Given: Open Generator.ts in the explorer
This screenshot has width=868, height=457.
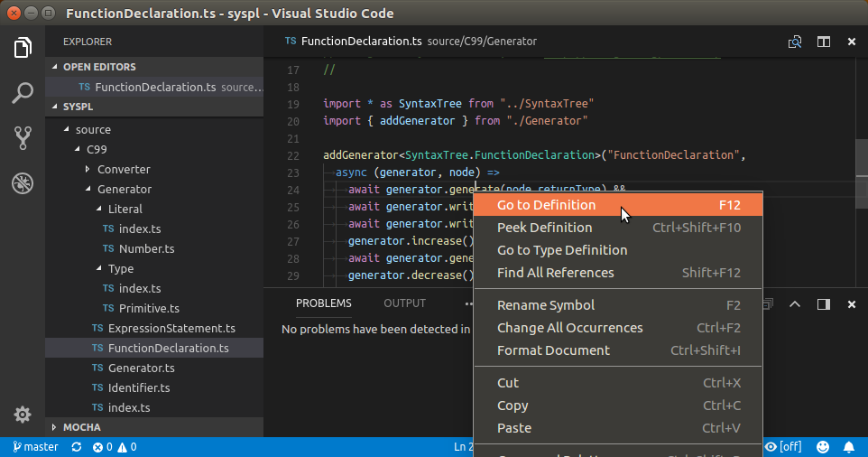Looking at the screenshot, I should tap(141, 368).
